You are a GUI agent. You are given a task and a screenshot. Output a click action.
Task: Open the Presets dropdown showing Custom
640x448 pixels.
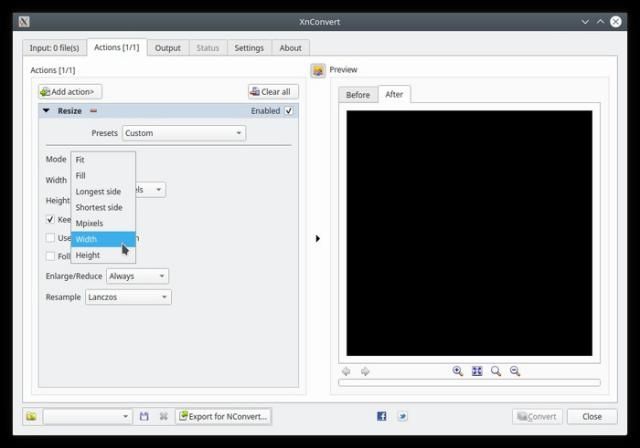[183, 133]
